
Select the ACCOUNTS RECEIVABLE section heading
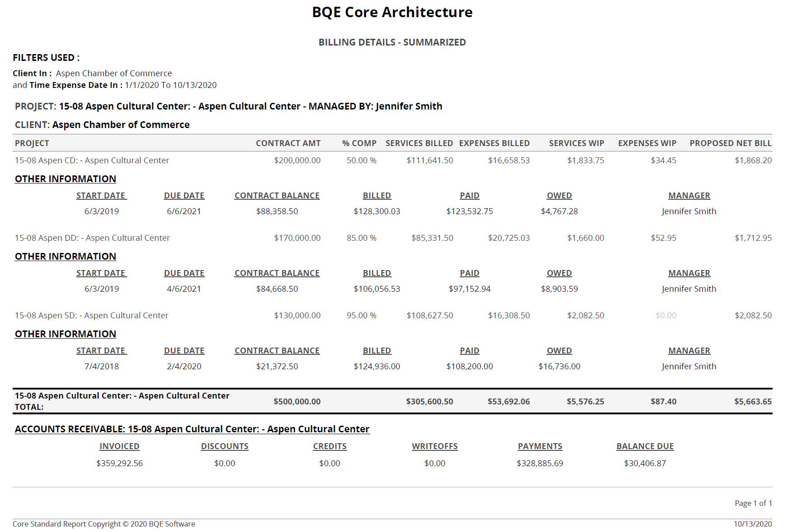click(x=192, y=429)
